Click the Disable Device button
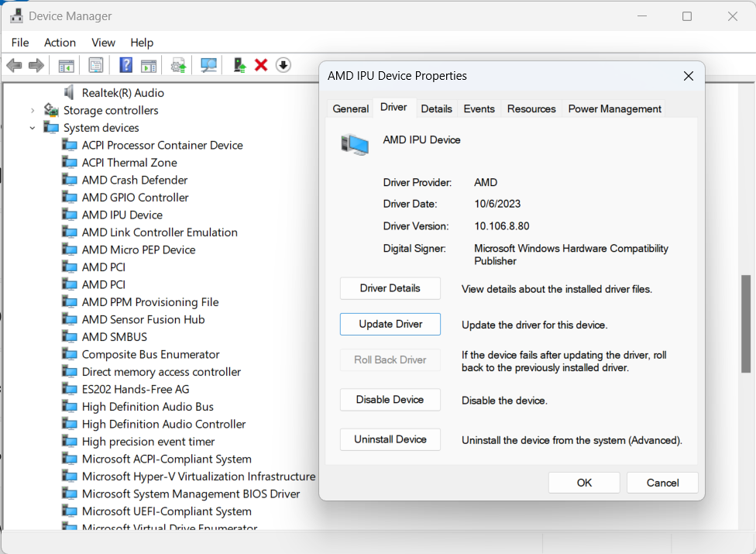Screen dimensions: 756x554 tap(390, 400)
